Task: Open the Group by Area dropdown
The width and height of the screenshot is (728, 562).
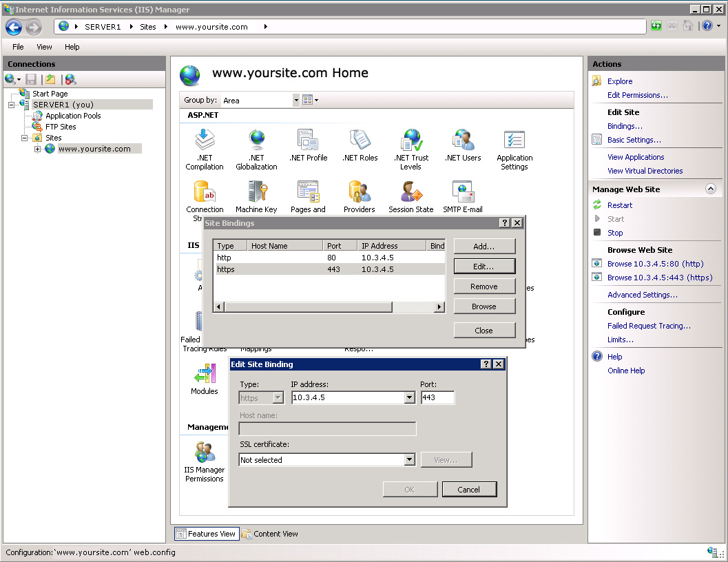Action: pyautogui.click(x=295, y=100)
